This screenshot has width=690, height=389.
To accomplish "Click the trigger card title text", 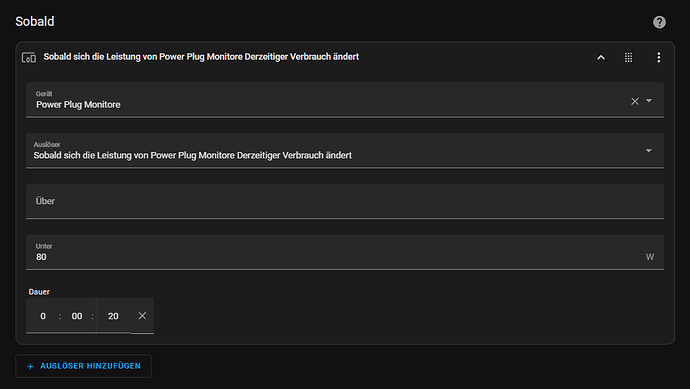I will click(x=201, y=57).
